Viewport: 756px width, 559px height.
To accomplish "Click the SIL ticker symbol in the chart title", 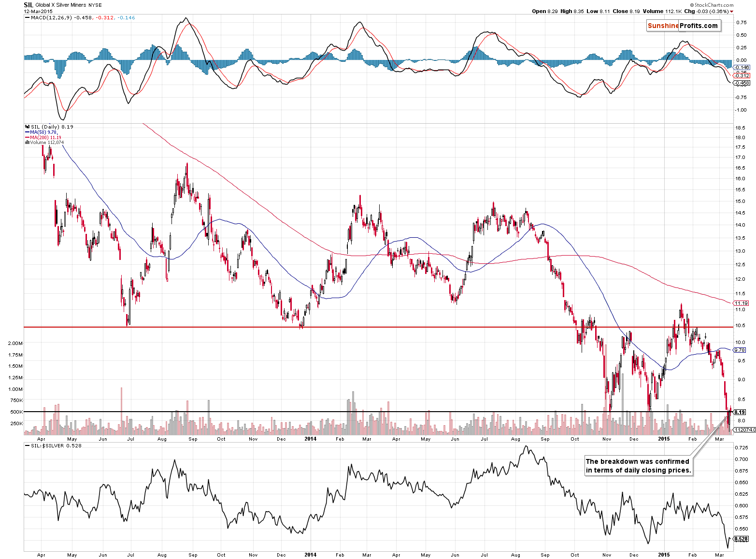I will click(x=29, y=5).
